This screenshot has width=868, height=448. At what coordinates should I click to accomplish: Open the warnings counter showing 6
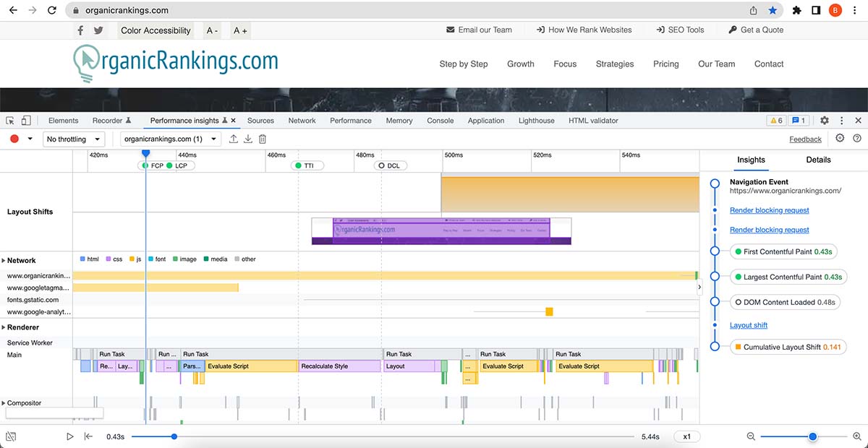click(775, 120)
